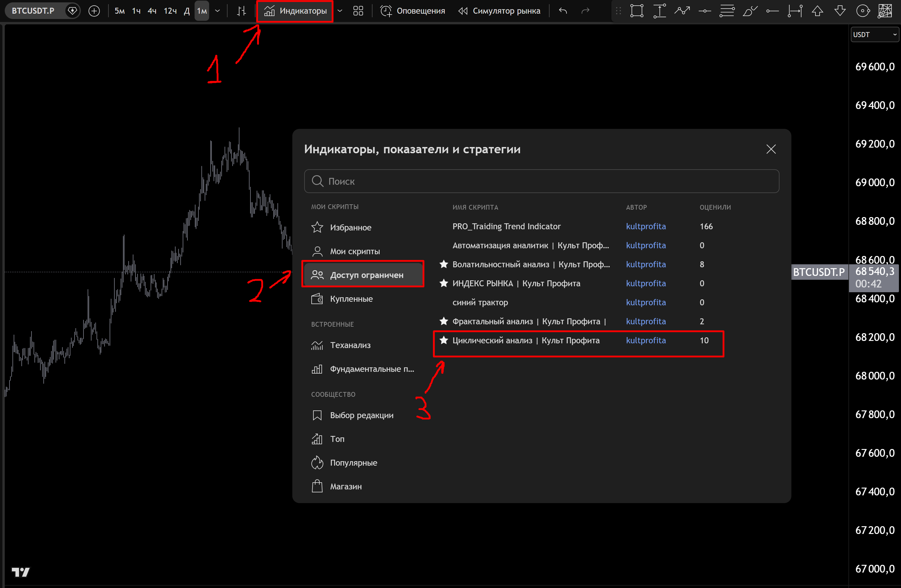
Task: Open the Alerts (Оповещения) clock icon
Action: (x=386, y=11)
